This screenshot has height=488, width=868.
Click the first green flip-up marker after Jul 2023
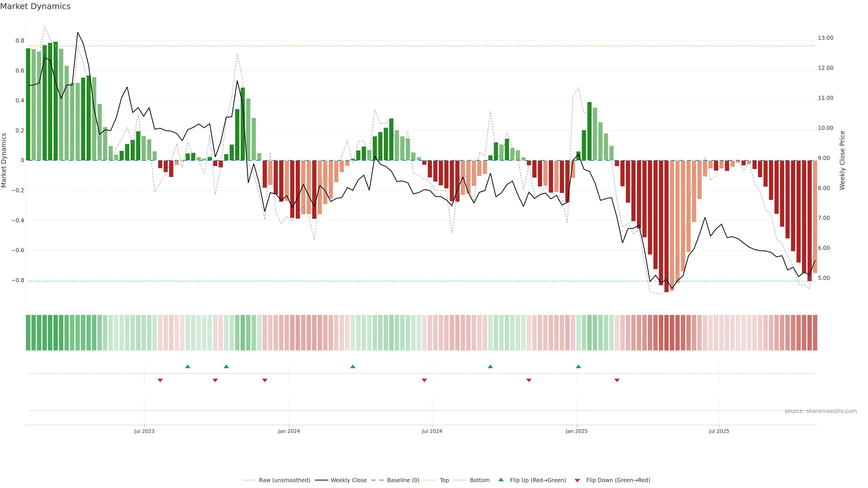[x=188, y=366]
